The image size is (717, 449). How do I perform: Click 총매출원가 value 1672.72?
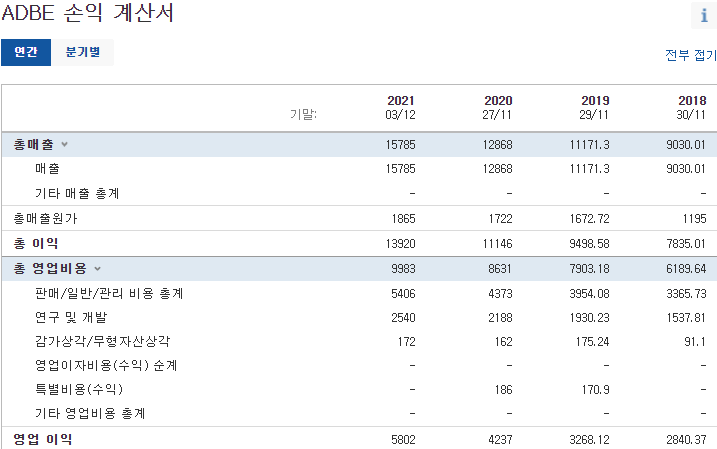[x=589, y=219]
